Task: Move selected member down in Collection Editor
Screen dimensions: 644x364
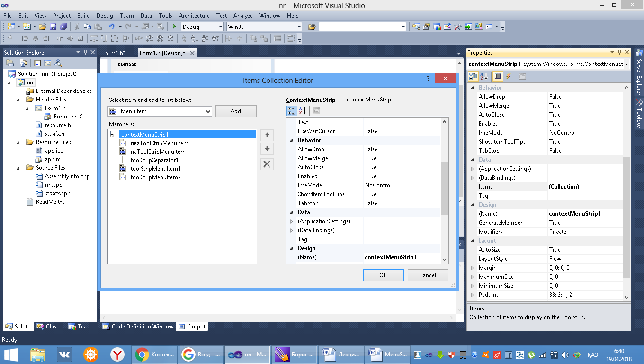Action: (x=267, y=149)
